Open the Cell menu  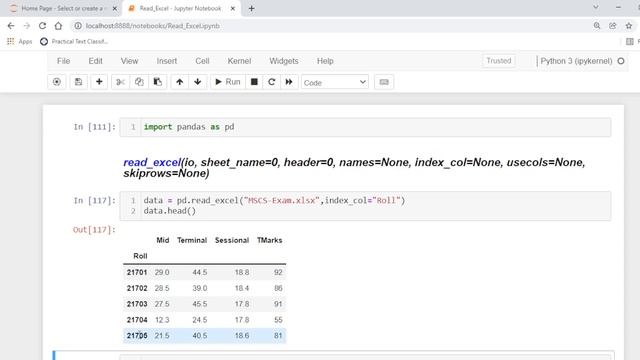pyautogui.click(x=202, y=61)
